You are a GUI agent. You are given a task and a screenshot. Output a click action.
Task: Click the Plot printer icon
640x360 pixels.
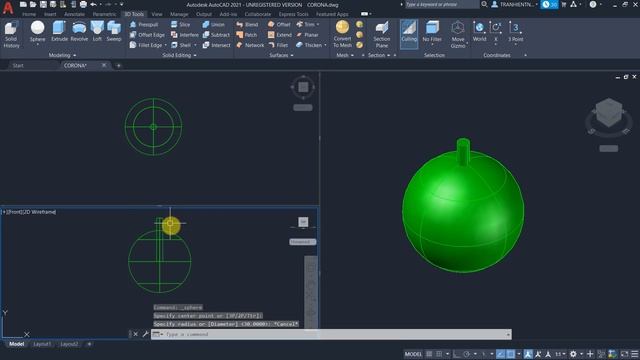(x=83, y=4)
